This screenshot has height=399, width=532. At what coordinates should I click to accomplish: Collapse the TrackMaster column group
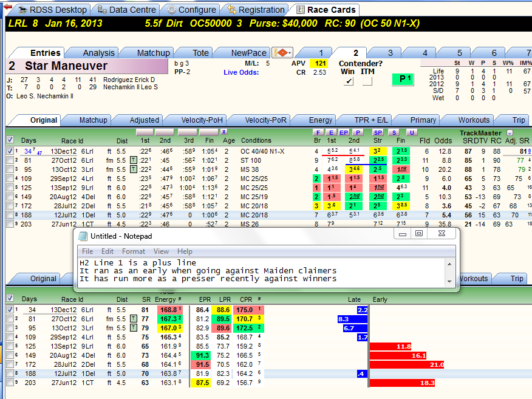point(510,133)
